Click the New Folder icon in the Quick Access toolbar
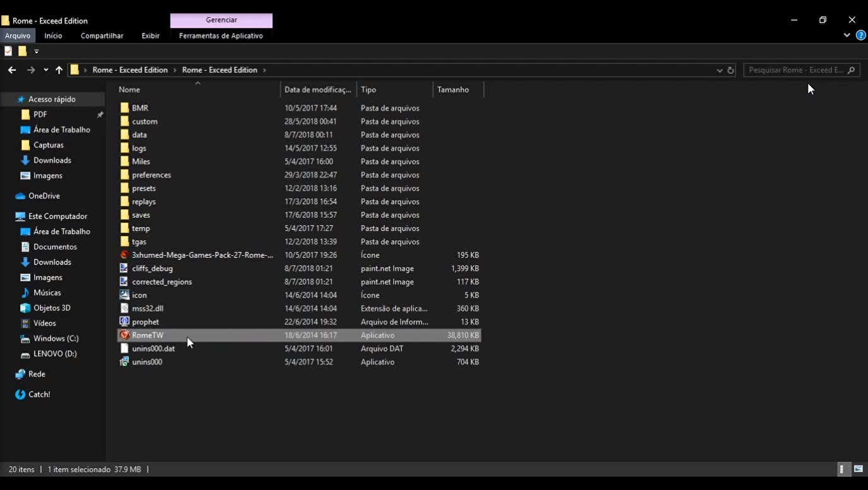Image resolution: width=868 pixels, height=490 pixels. coord(22,51)
